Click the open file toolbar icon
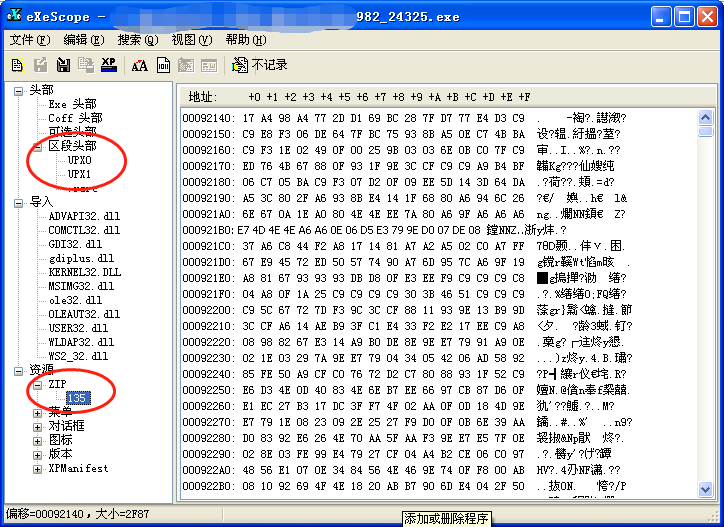724x527 pixels. tap(19, 65)
